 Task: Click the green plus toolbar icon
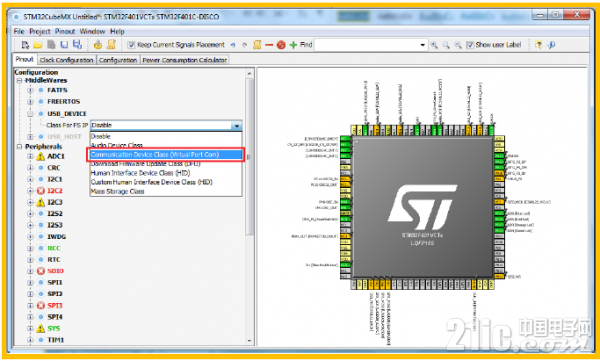point(293,45)
